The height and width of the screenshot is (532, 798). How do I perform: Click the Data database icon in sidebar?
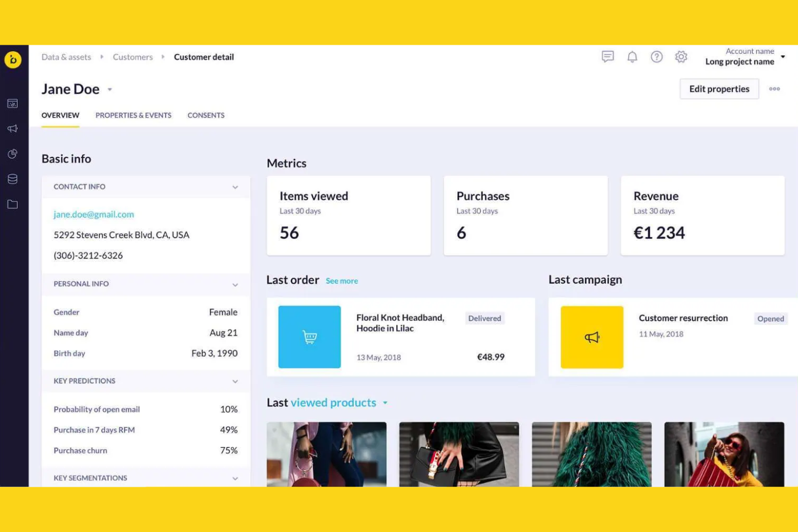pyautogui.click(x=12, y=179)
